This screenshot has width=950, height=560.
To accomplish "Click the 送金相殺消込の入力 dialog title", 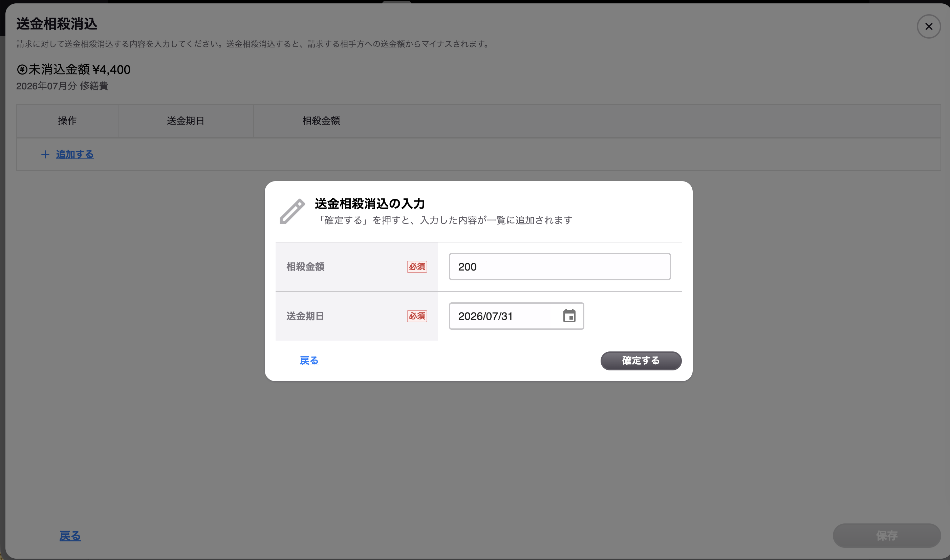I will point(370,204).
